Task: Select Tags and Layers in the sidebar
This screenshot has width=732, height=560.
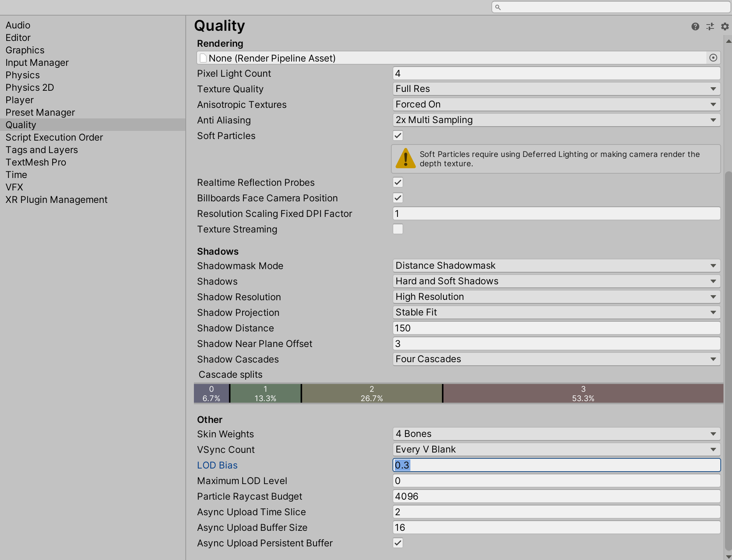Action: [42, 150]
